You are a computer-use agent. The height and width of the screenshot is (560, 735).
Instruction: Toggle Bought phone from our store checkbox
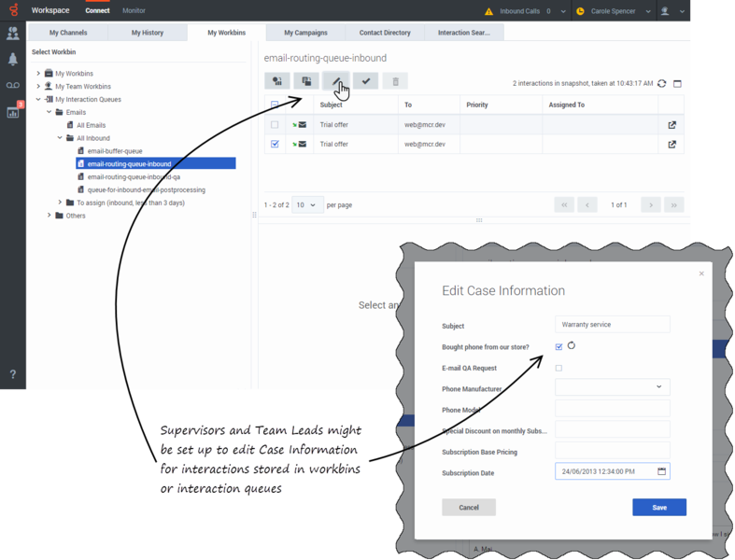pyautogui.click(x=558, y=347)
